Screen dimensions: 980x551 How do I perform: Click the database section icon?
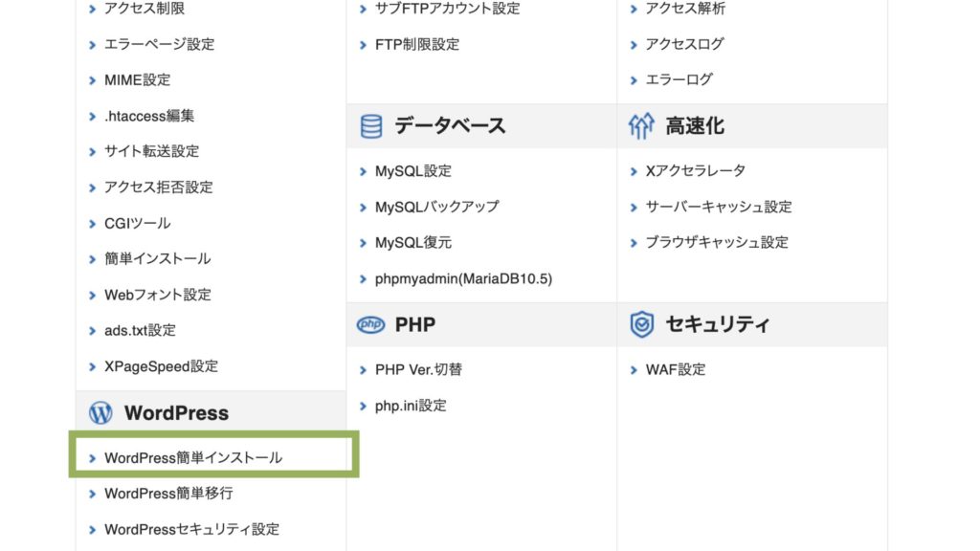tap(371, 126)
